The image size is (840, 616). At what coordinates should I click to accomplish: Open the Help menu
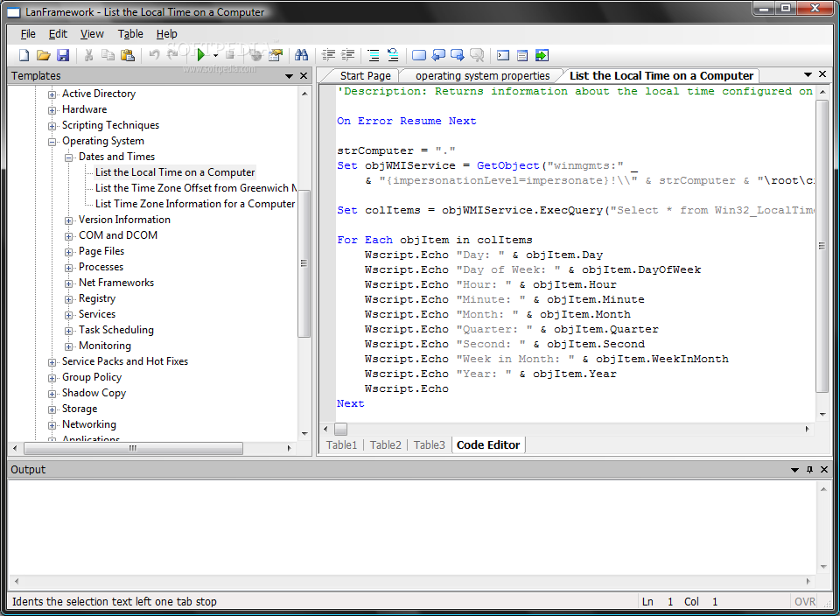coord(166,34)
